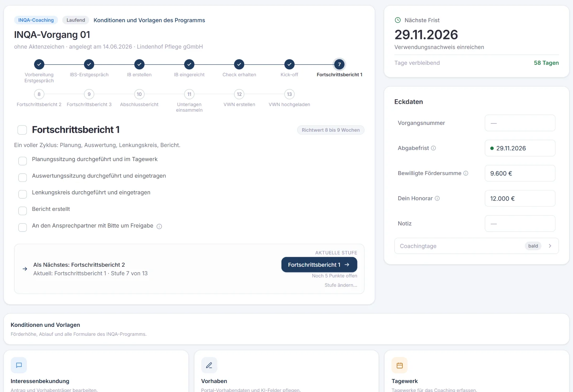Image resolution: width=573 pixels, height=392 pixels.
Task: Click info icon next to Abgabefrist
Action: [433, 148]
